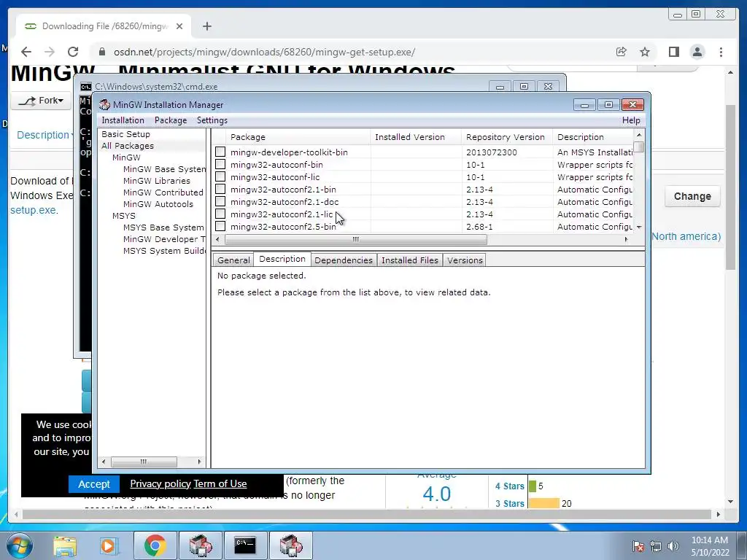Sort by the Package column header
The height and width of the screenshot is (560, 747).
298,137
